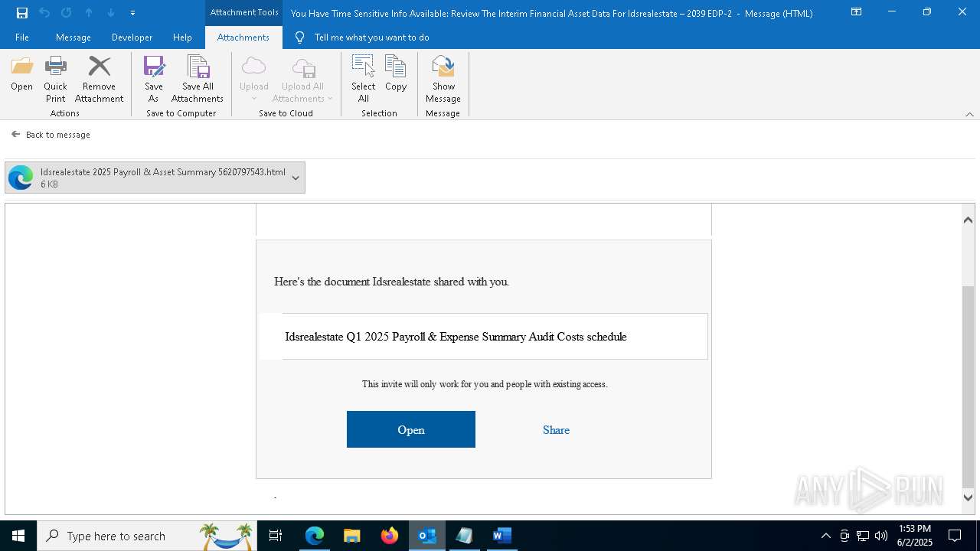
Task: Click the Remove Attachment icon
Action: (100, 80)
